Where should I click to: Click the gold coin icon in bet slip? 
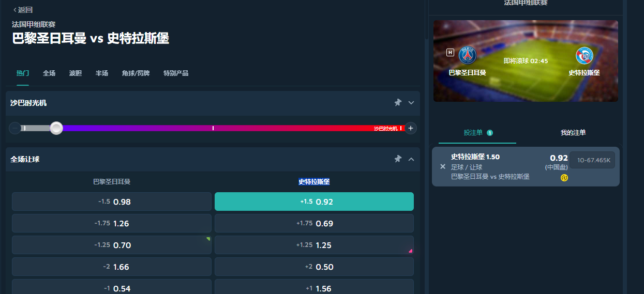[564, 178]
